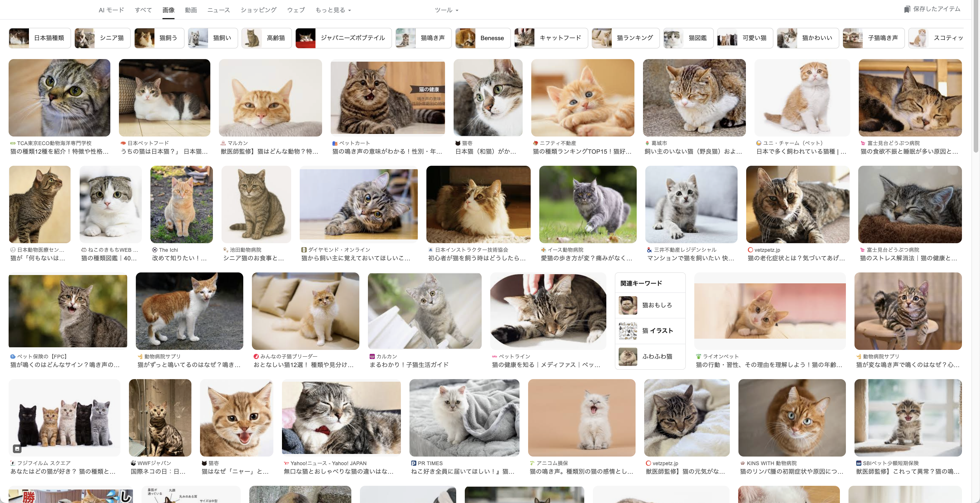
Task: Click the image badge icon on the Fujifilm five-kittens thumbnail
Action: 17,449
